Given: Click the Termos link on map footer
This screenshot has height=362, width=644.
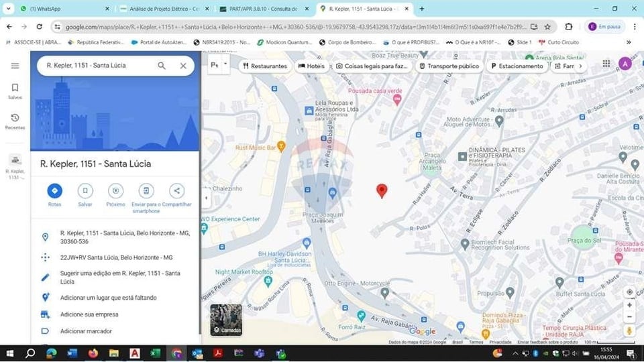Looking at the screenshot, I should pyautogui.click(x=476, y=342).
